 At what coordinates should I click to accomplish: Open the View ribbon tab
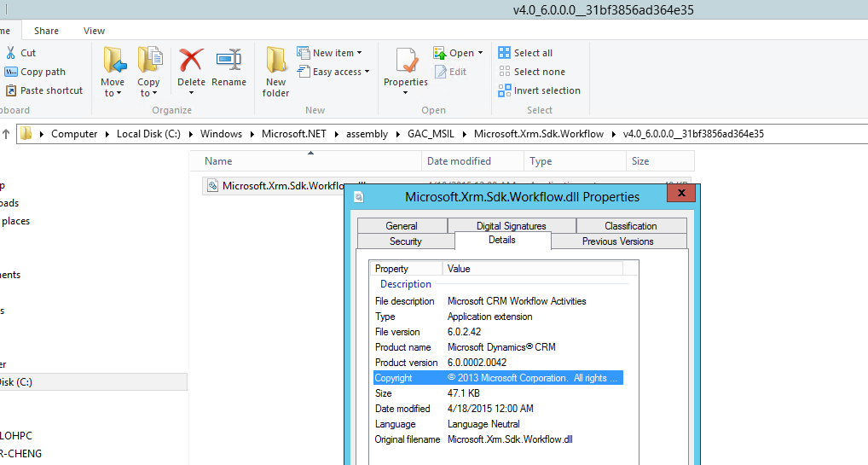point(94,31)
